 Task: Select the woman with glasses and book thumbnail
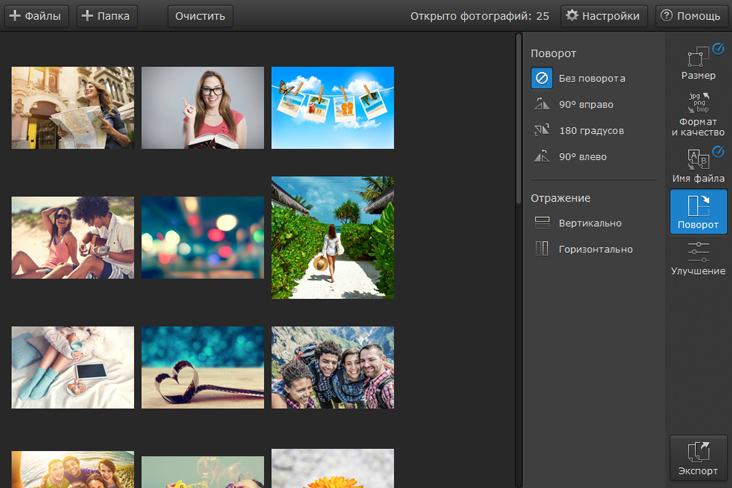point(203,108)
